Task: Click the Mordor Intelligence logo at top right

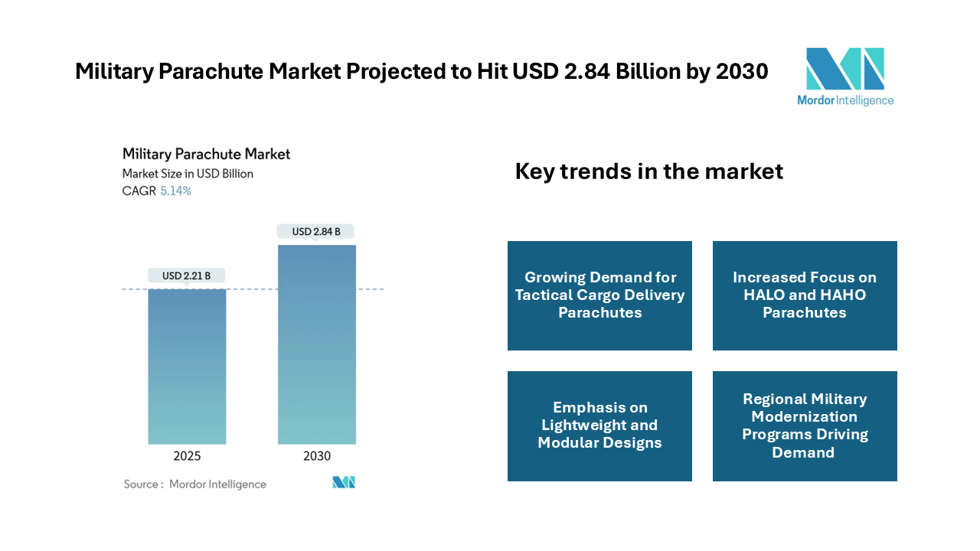Action: (x=845, y=69)
